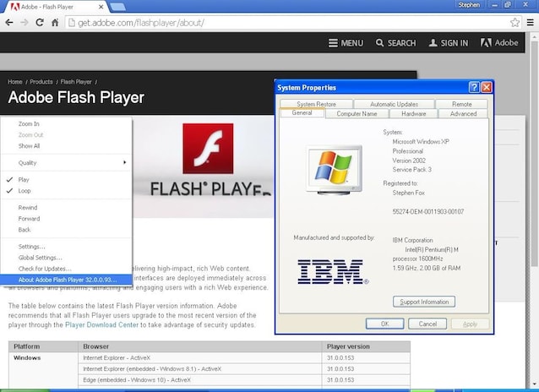This screenshot has width=539, height=392.
Task: Select the General tab
Action: (x=302, y=113)
